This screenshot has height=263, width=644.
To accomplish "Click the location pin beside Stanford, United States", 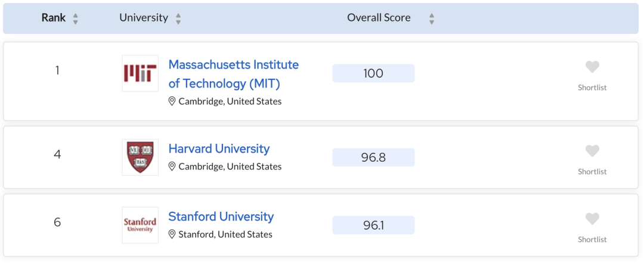I will point(172,234).
